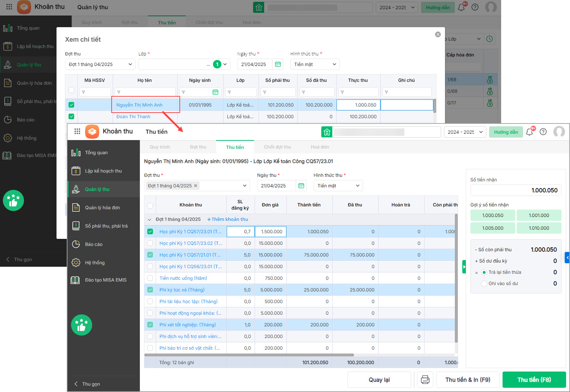
Task: Click the horizontal scrollbar under the table
Action: (x=249, y=355)
